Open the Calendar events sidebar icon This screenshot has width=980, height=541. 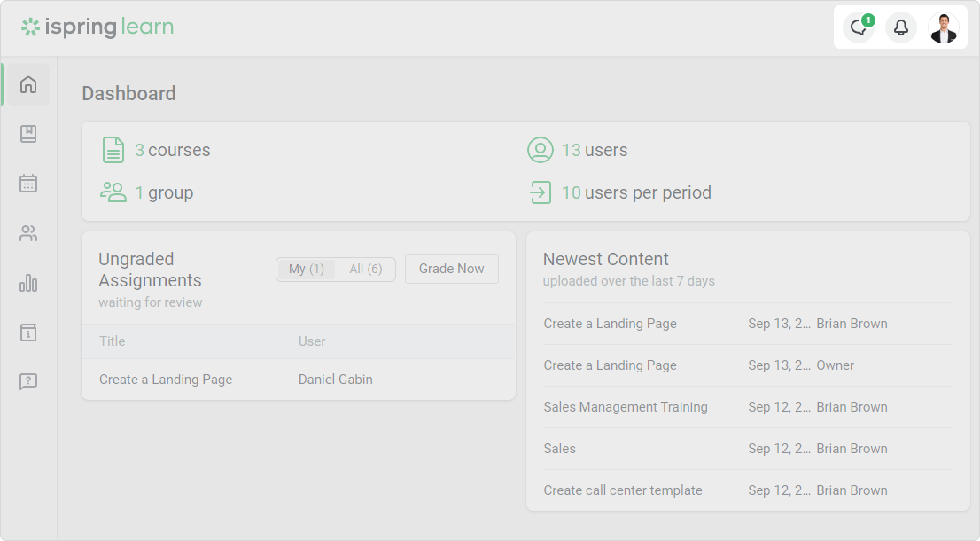tap(28, 184)
